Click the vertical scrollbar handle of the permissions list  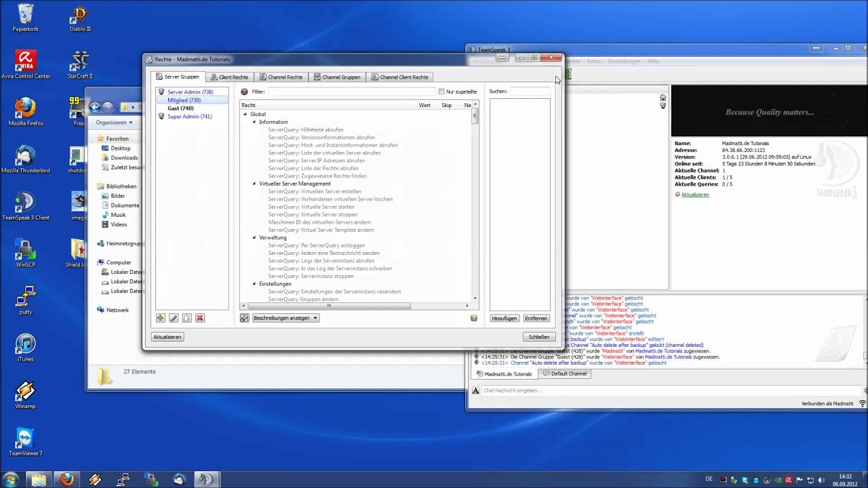pos(475,116)
